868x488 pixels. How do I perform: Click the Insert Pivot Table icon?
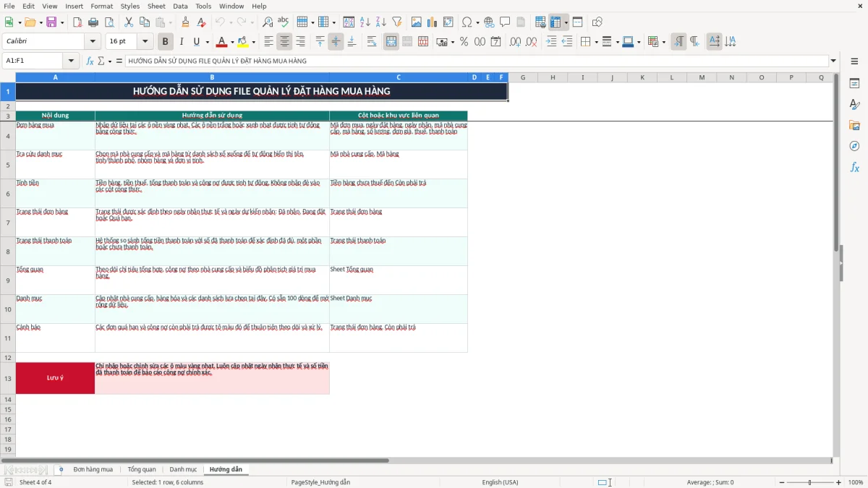click(448, 22)
